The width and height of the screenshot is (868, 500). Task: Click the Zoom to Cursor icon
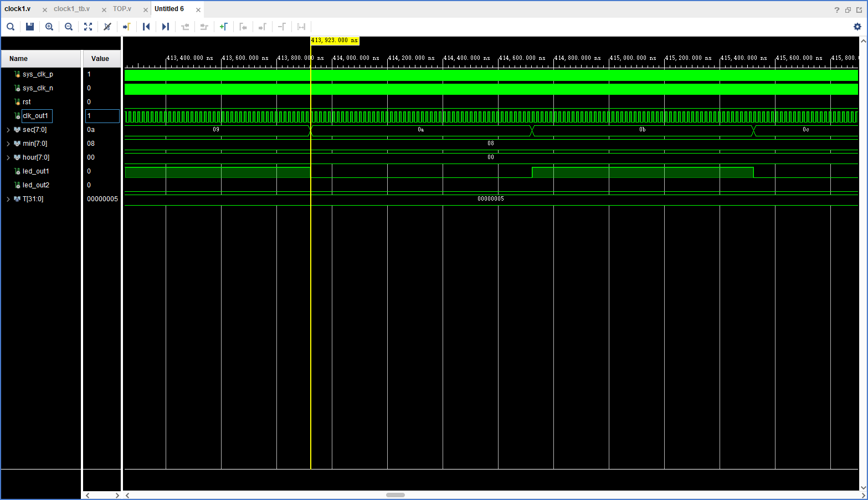(x=107, y=27)
